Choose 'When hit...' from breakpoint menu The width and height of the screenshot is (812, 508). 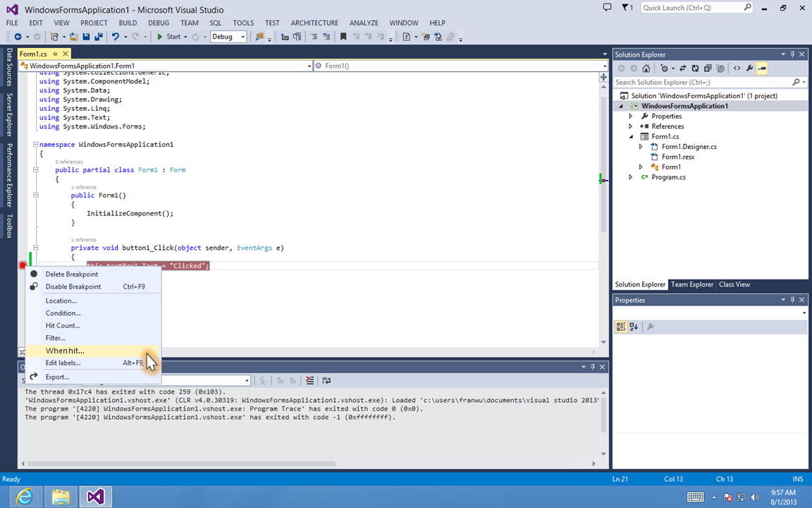point(65,351)
